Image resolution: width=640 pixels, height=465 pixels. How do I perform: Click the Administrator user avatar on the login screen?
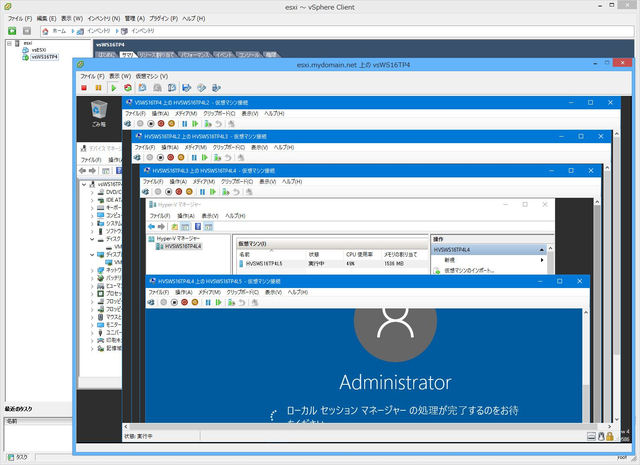coord(395,333)
